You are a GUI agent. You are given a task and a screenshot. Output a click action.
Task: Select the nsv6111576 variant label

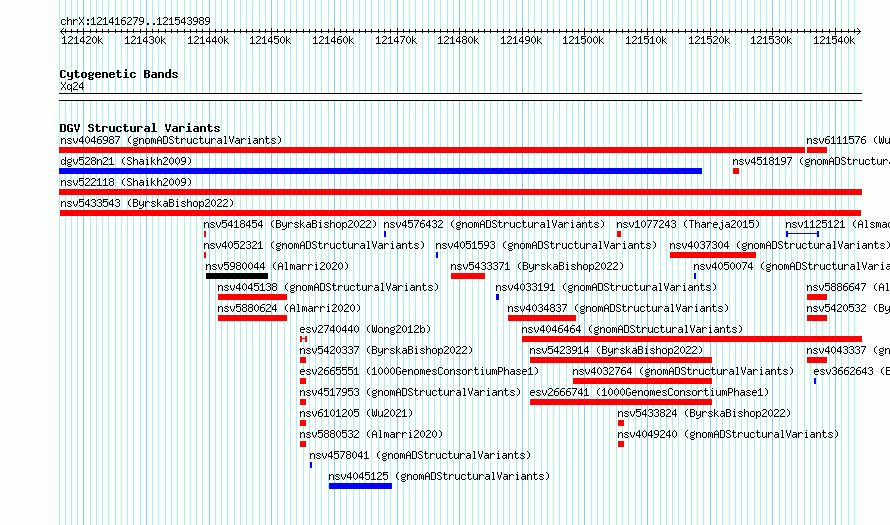847,140
